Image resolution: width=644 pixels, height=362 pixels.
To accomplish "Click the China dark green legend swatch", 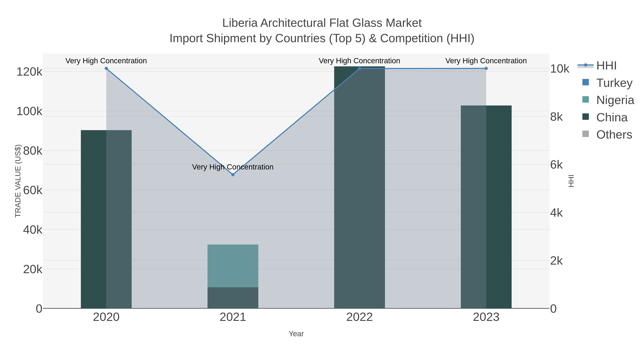I will pos(586,117).
